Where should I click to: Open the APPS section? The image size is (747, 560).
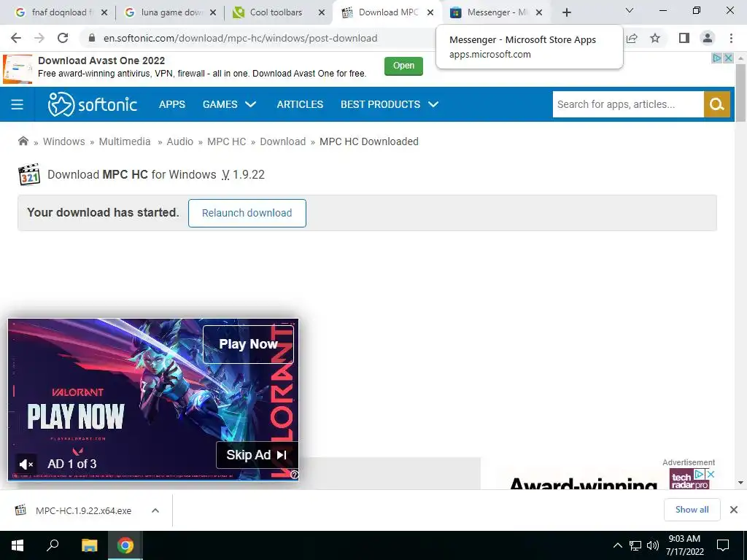172,104
